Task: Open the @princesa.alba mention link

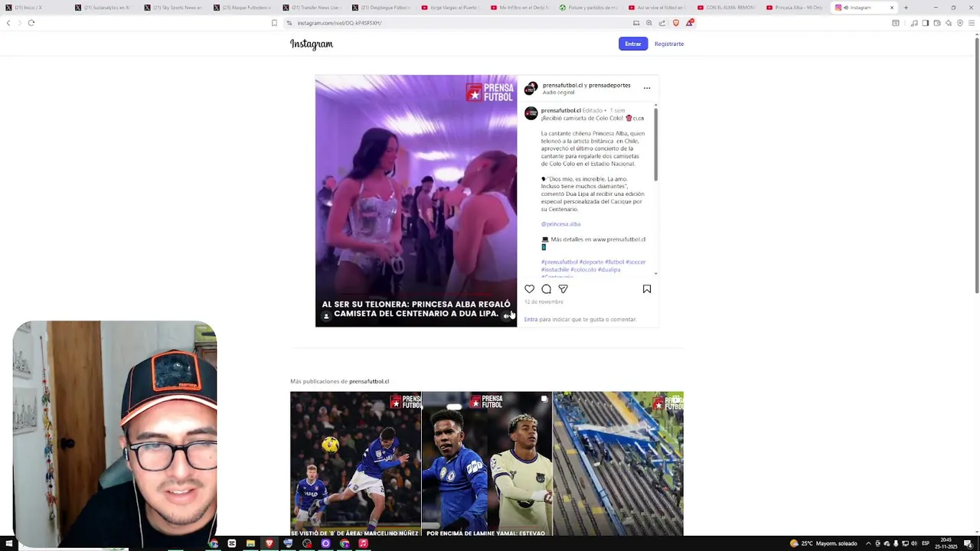Action: pos(560,224)
